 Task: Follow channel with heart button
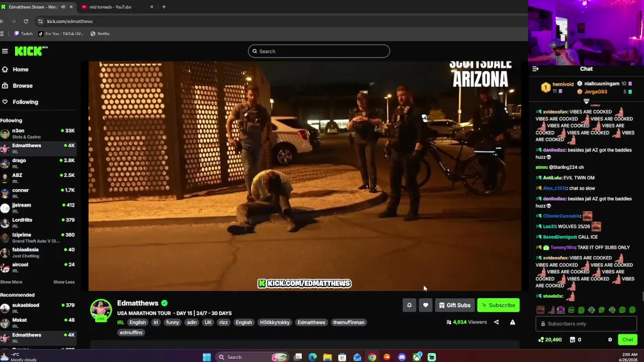coord(426,305)
